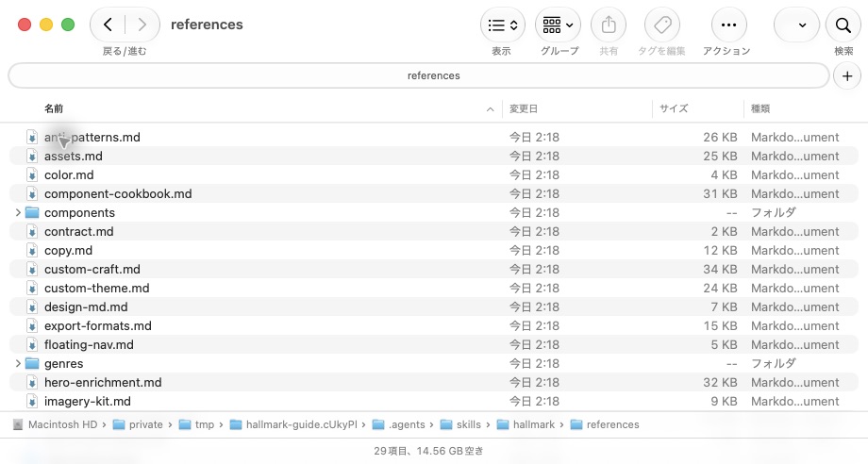Screen dimensions: 868x464
Task: Go back to the previous folder
Action: tap(108, 25)
